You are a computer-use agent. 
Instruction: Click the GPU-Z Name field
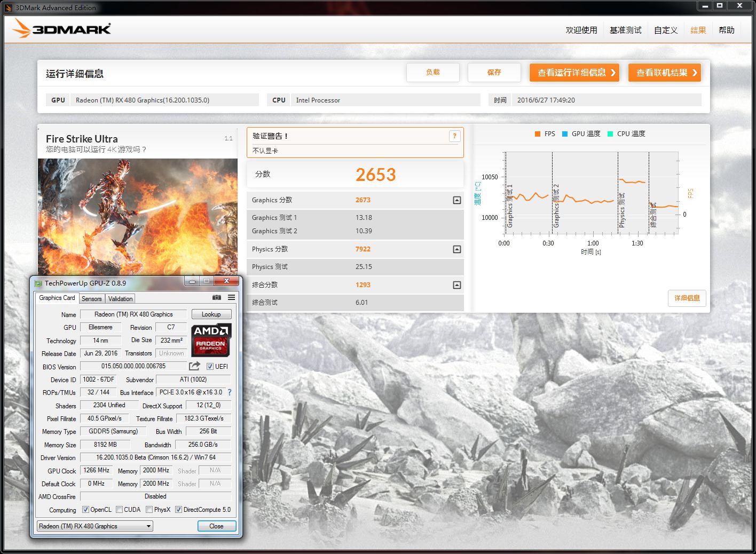coord(133,314)
